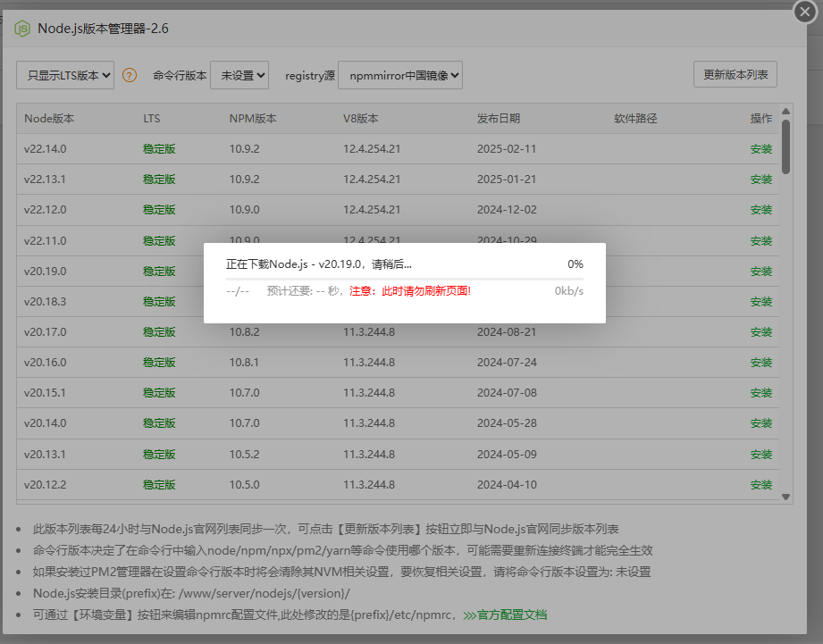The width and height of the screenshot is (823, 644).
Task: Install Node v22.11.0
Action: [x=761, y=240]
